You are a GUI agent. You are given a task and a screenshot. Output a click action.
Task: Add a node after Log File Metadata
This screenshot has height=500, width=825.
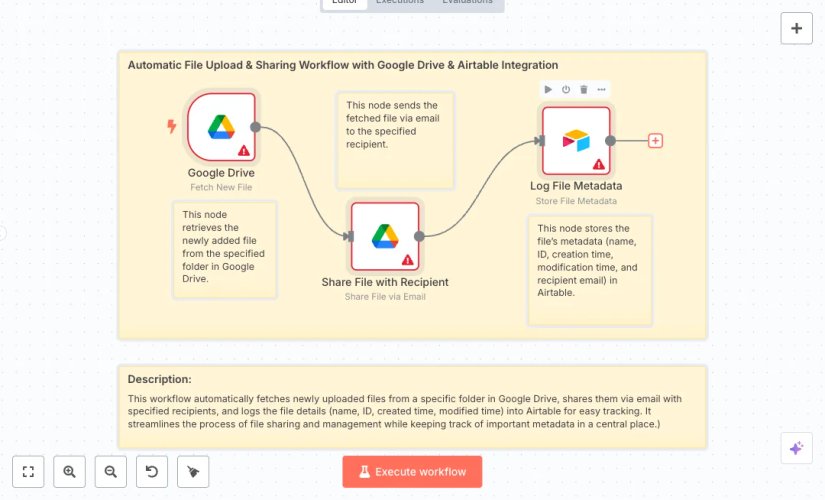click(x=656, y=141)
